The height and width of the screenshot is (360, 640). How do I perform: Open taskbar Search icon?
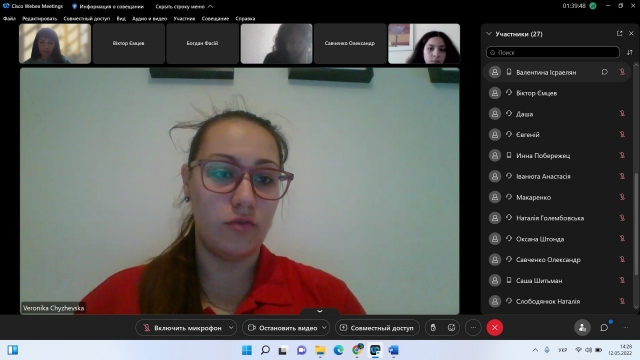click(265, 350)
